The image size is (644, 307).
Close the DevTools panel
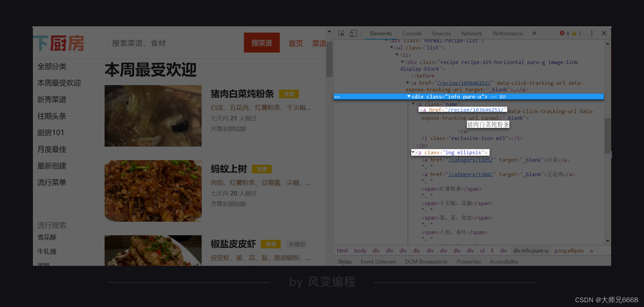click(604, 33)
